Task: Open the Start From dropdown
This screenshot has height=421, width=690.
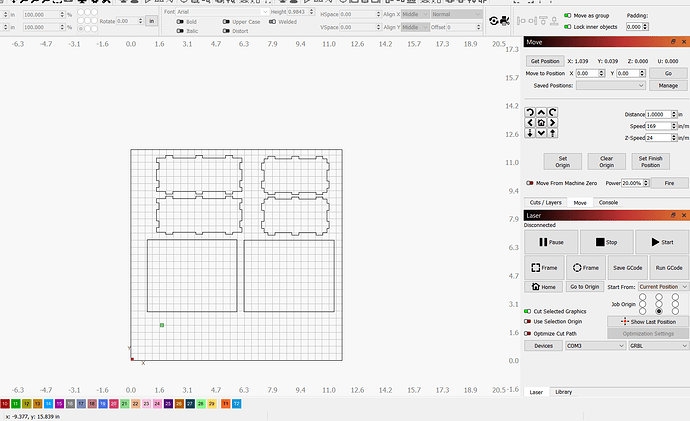Action: [663, 287]
